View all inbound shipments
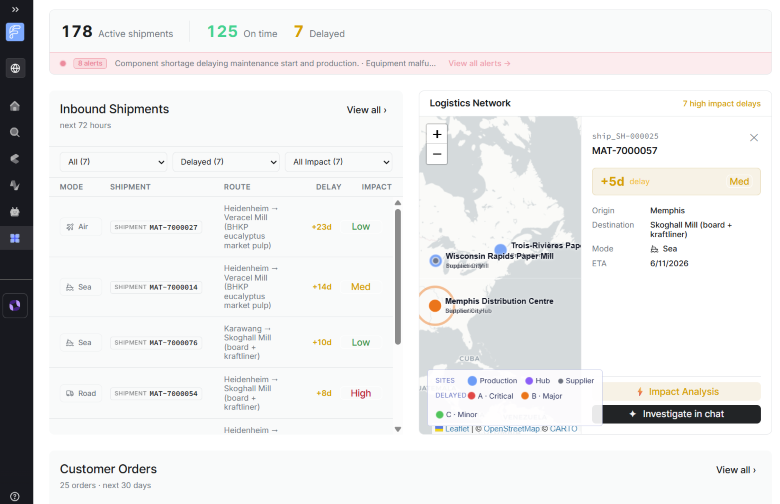The width and height of the screenshot is (780, 504). (x=367, y=110)
